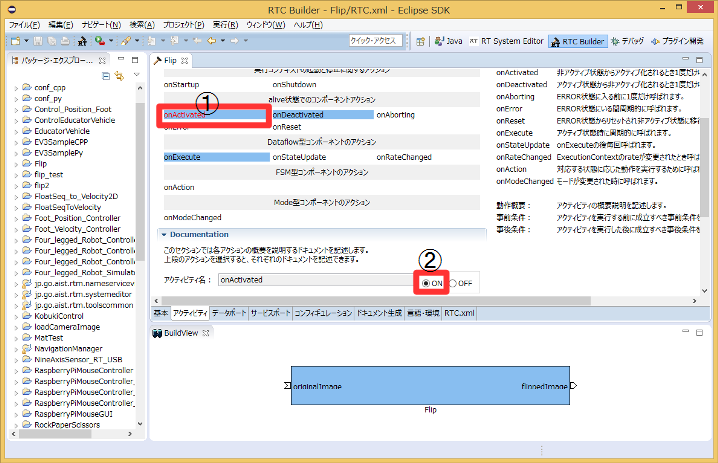Image resolution: width=718 pixels, height=463 pixels.
Task: Select the onActivated action
Action: tap(216, 115)
